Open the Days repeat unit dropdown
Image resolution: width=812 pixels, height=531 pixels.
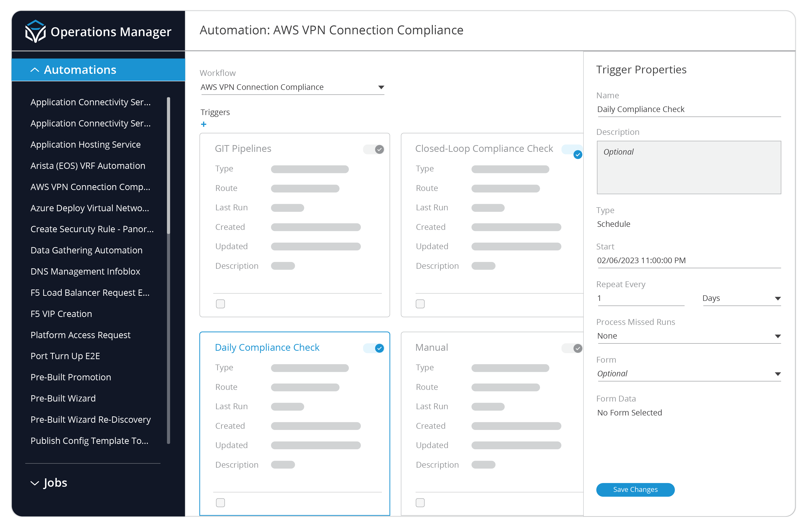click(x=778, y=298)
